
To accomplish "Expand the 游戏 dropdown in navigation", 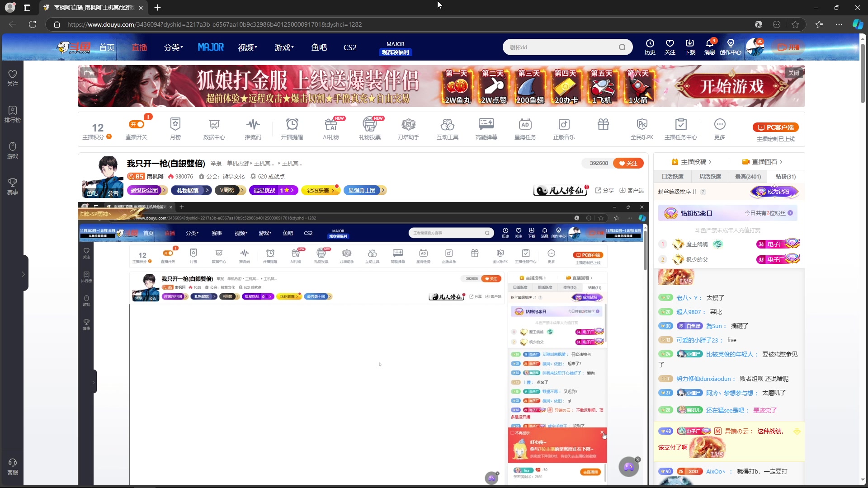I will tap(284, 47).
